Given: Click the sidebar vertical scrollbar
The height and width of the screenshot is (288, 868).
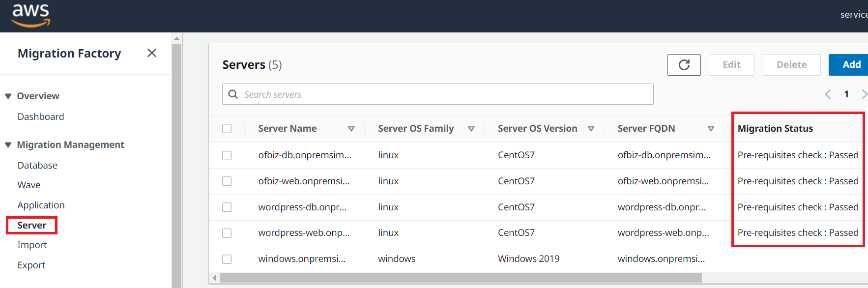Looking at the screenshot, I should (177, 166).
